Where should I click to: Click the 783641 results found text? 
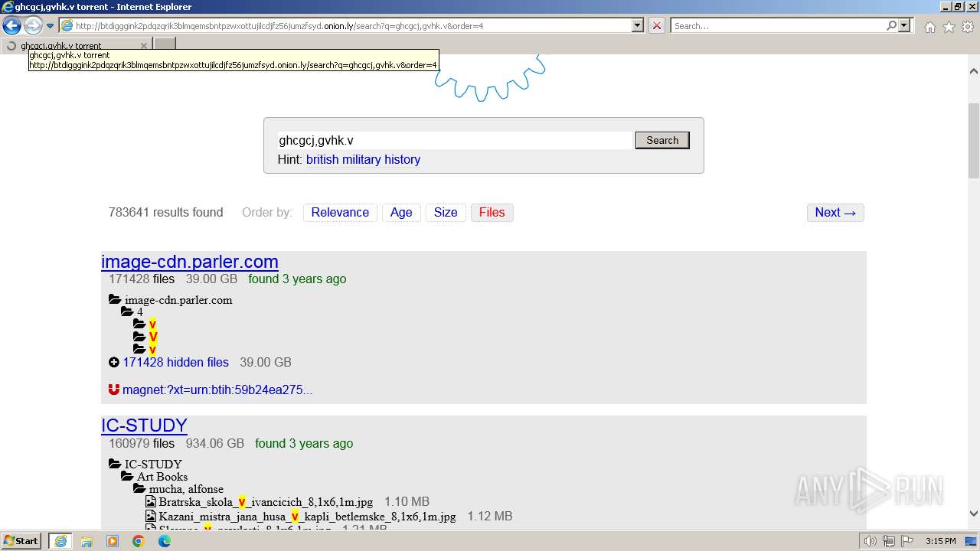pyautogui.click(x=166, y=213)
